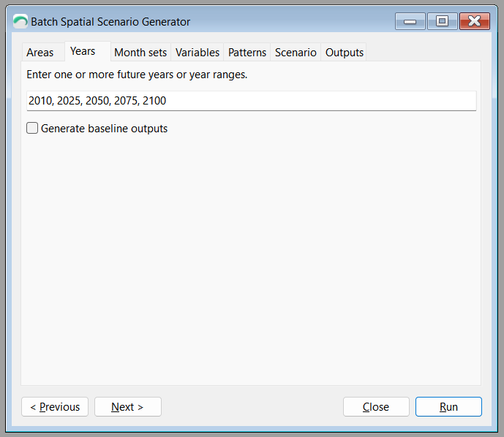Click the Previous button

pos(55,407)
